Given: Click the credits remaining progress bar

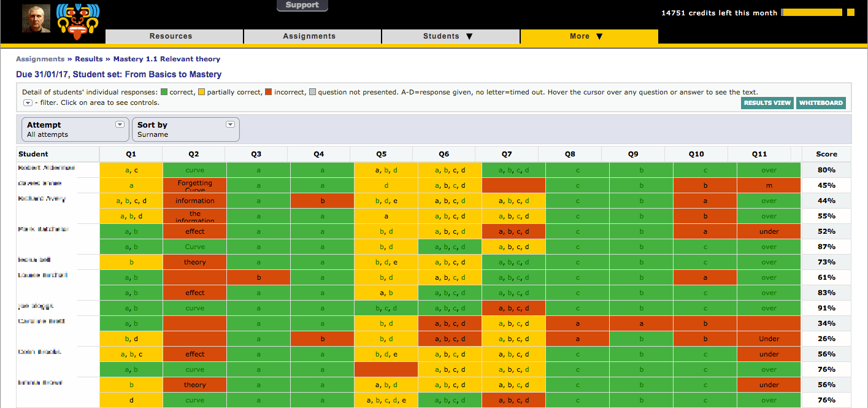Looking at the screenshot, I should click(812, 12).
